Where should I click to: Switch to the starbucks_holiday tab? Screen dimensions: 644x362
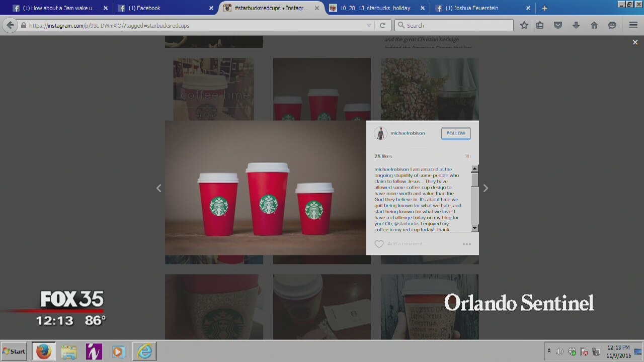[x=374, y=8]
